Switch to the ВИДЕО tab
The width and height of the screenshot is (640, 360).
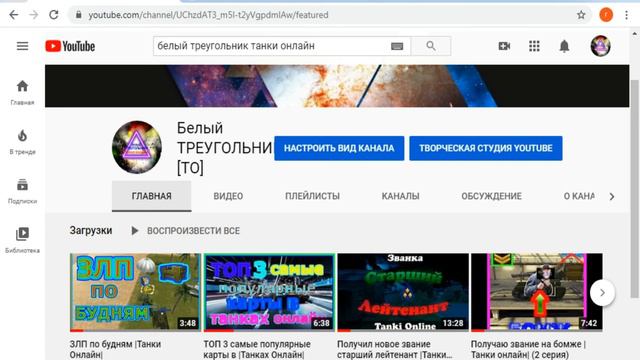point(228,196)
